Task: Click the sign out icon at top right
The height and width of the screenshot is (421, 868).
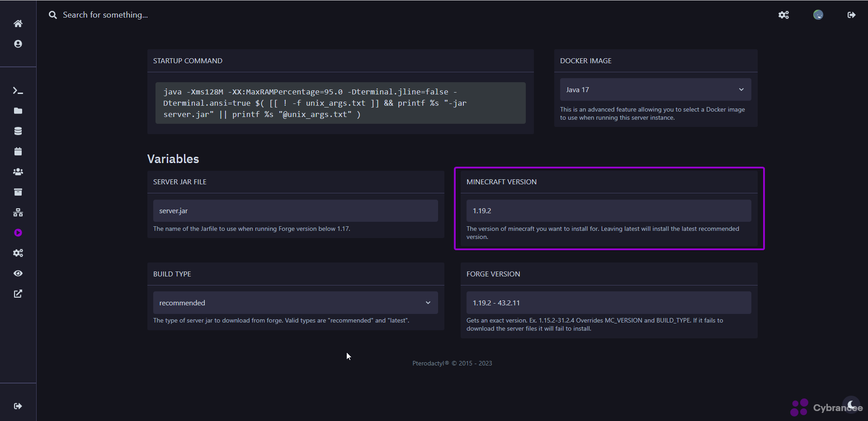Action: pos(851,15)
